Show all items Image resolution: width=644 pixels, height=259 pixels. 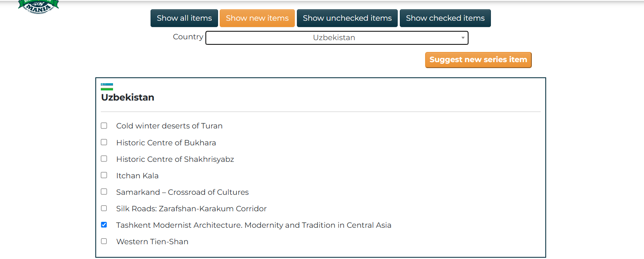coord(184,18)
